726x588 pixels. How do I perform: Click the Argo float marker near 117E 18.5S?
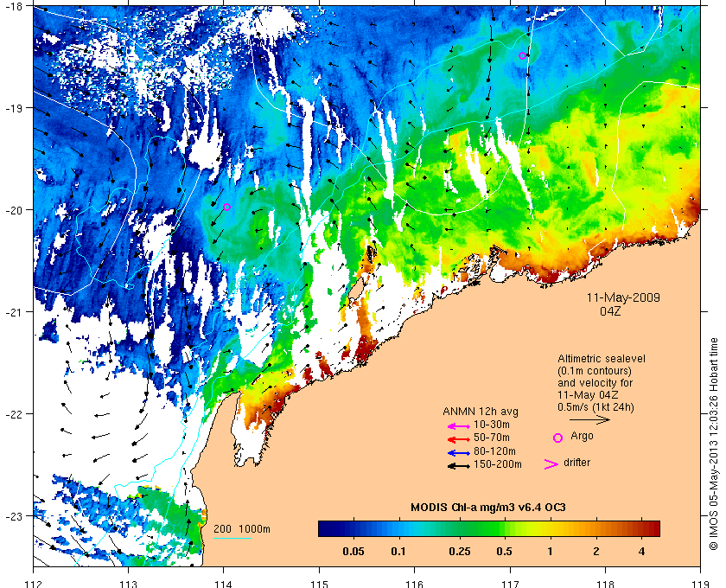[x=522, y=55]
